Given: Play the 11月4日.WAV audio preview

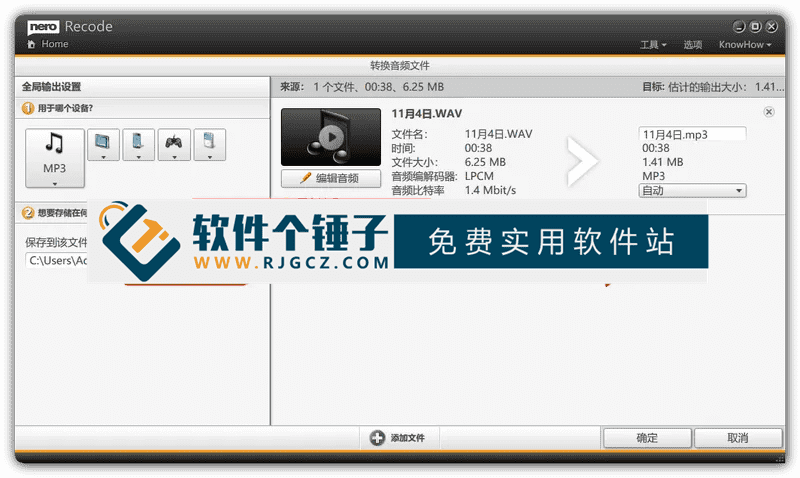Looking at the screenshot, I should 331,137.
